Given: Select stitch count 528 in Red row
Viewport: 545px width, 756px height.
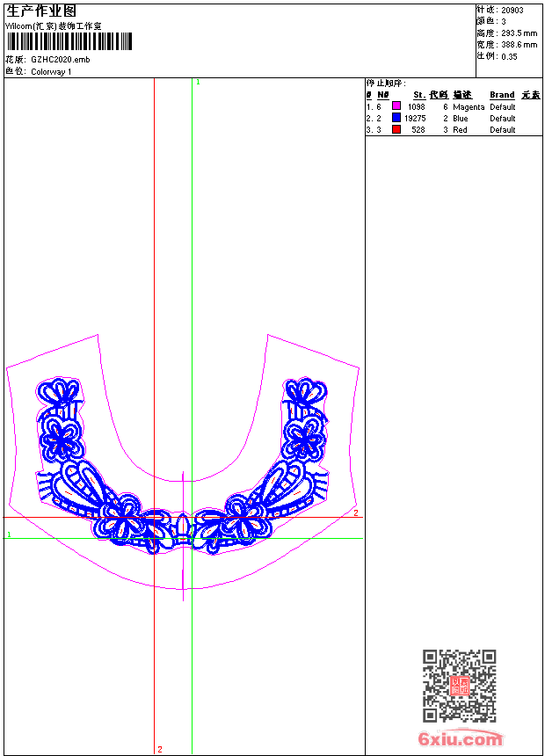Looking at the screenshot, I should coord(418,130).
